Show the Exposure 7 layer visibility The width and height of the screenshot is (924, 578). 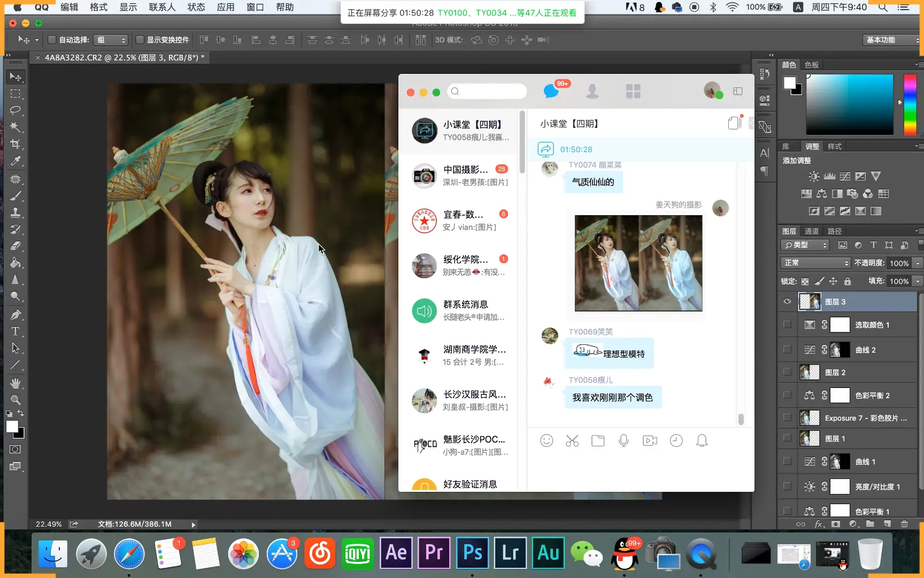coord(787,417)
